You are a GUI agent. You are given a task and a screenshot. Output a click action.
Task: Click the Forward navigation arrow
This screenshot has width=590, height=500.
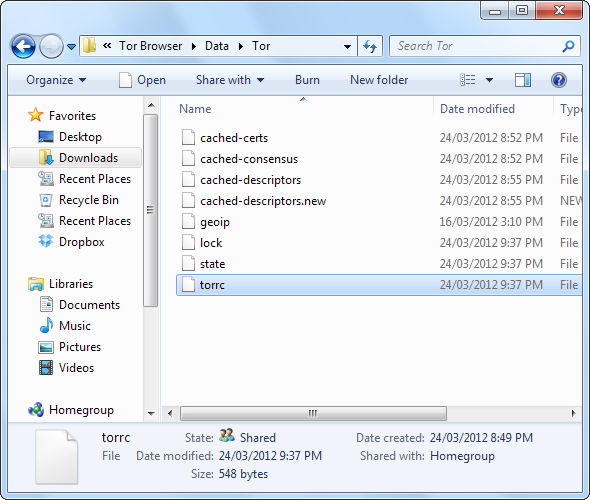pos(51,47)
